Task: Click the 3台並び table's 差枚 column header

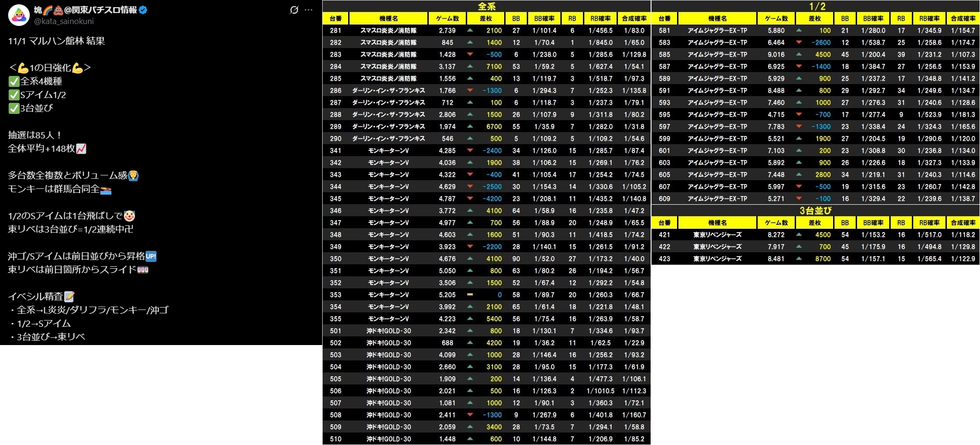Action: (815, 222)
